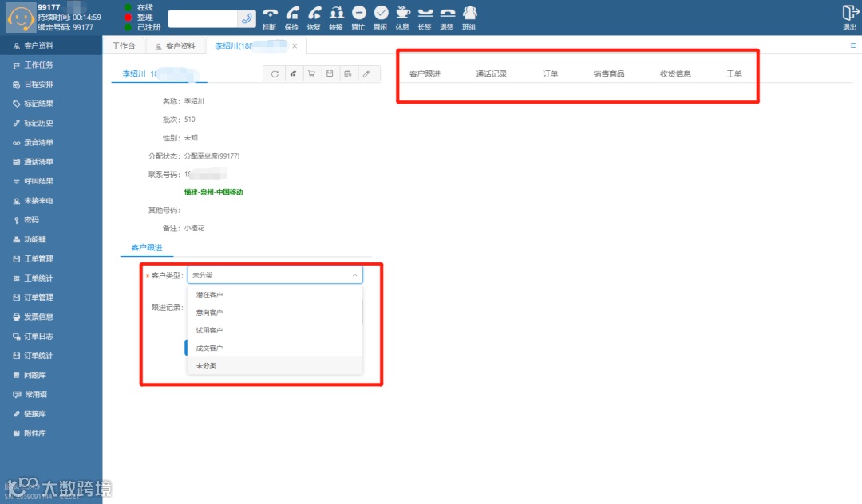Open 发票信息 in the sidebar
The image size is (862, 504).
click(51, 317)
